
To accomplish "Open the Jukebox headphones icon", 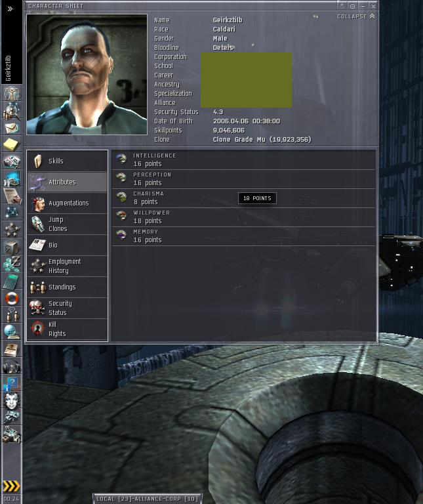I will [12, 366].
